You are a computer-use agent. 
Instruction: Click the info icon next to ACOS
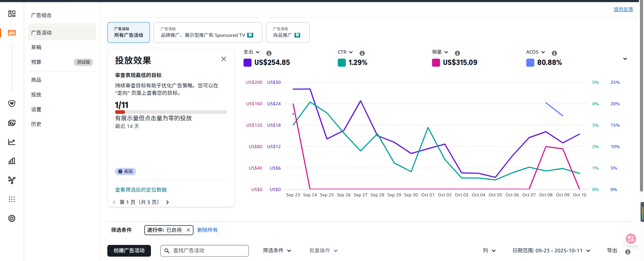pos(554,53)
